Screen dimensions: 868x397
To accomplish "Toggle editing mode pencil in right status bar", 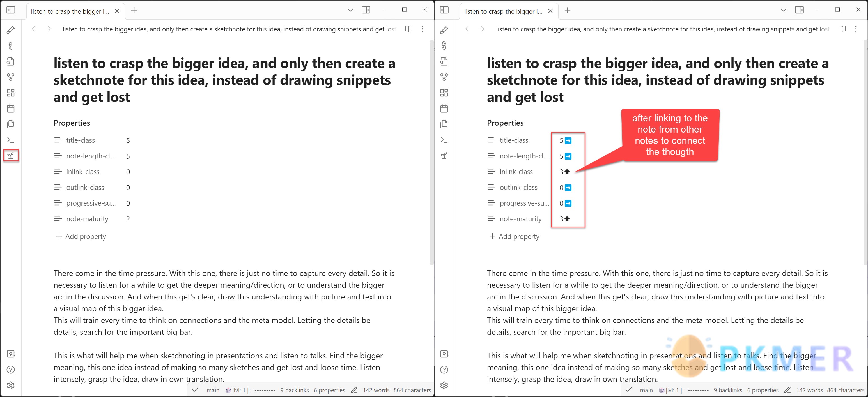I will (787, 390).
